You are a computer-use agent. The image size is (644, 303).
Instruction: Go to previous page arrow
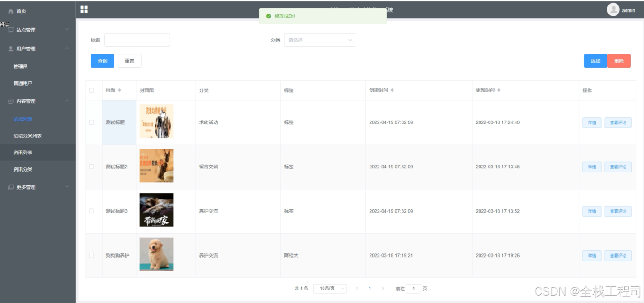tap(357, 289)
